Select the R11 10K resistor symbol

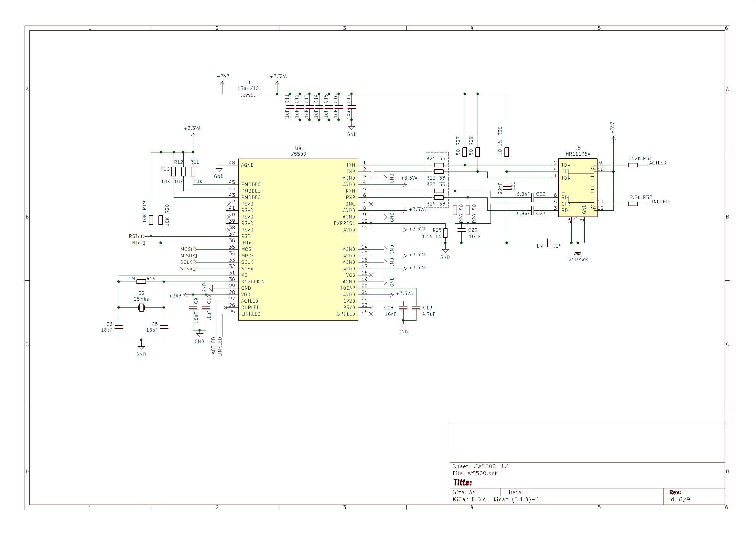pyautogui.click(x=193, y=172)
